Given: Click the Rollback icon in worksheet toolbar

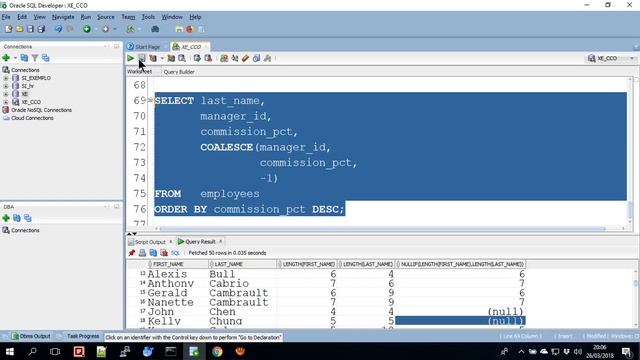Looking at the screenshot, I should (208, 58).
